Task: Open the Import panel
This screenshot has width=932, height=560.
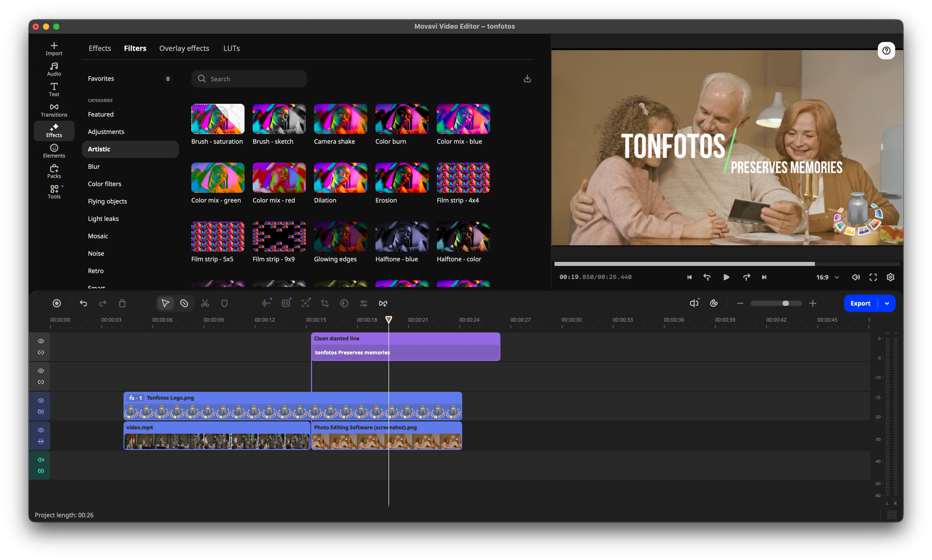Action: tap(54, 49)
